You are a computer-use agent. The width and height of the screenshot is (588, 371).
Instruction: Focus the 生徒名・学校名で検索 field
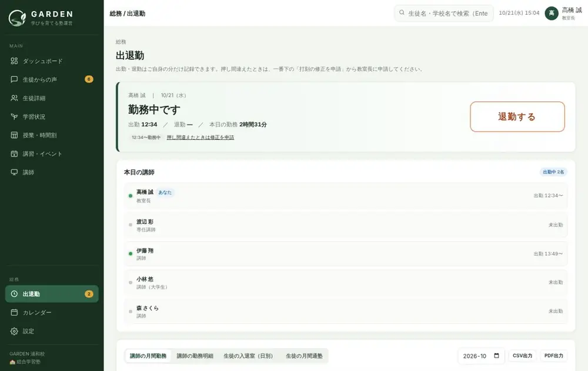pos(443,13)
